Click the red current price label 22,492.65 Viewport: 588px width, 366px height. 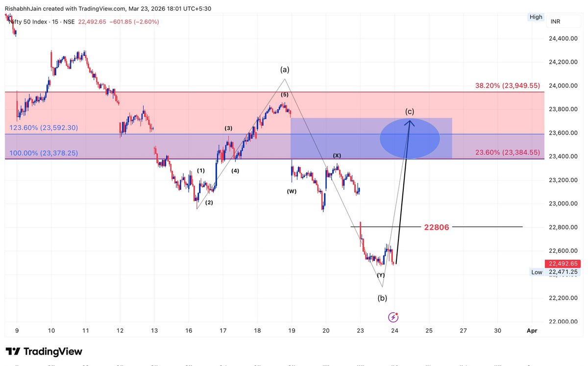point(563,263)
